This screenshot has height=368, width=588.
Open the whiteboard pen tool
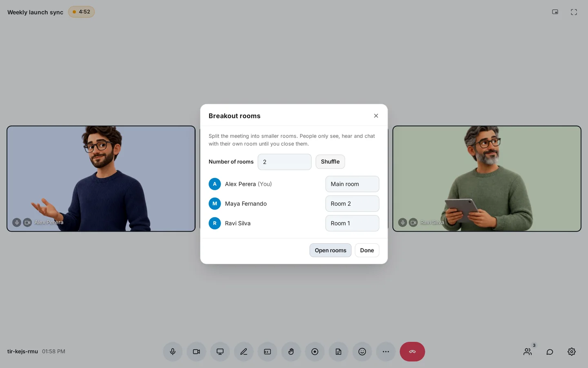click(244, 352)
